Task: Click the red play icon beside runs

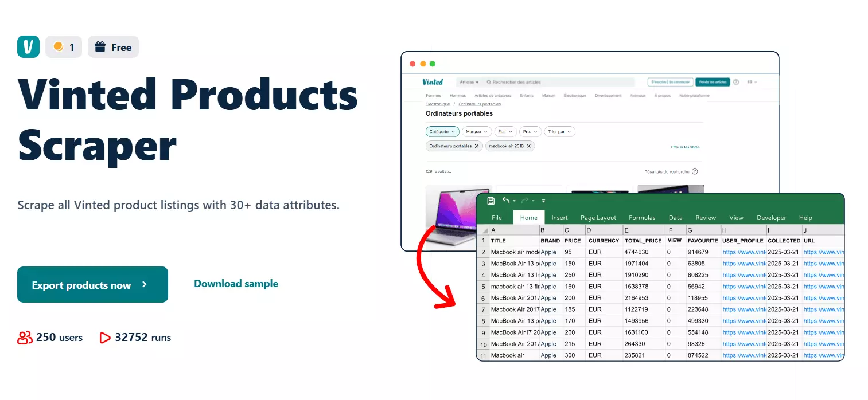Action: pyautogui.click(x=104, y=338)
